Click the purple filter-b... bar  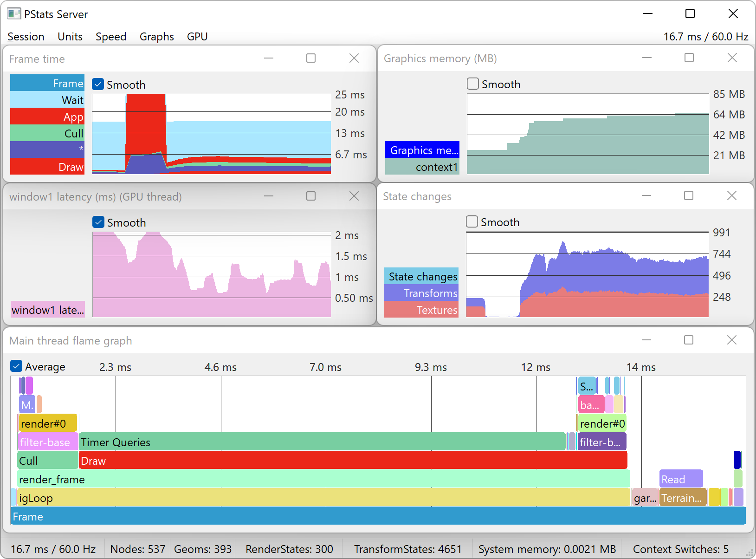602,442
